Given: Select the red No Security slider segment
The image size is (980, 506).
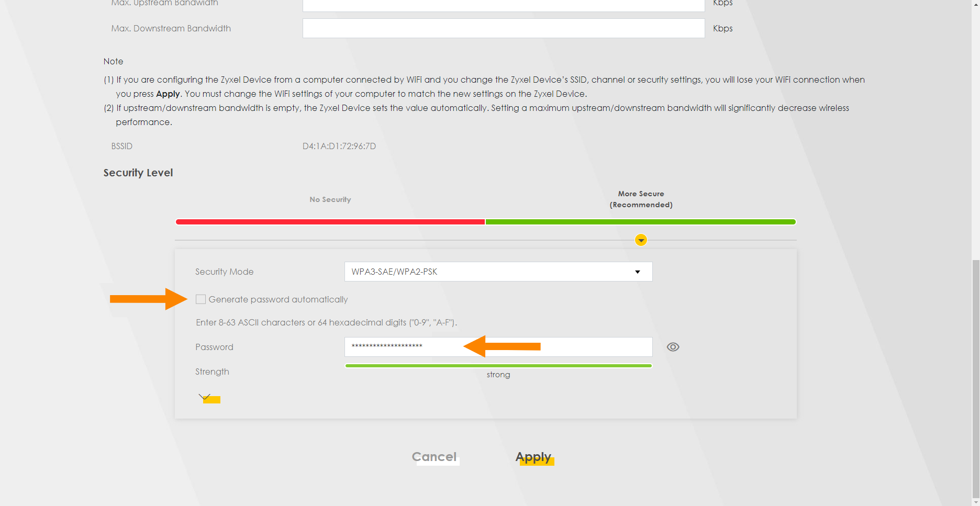Looking at the screenshot, I should (x=330, y=222).
